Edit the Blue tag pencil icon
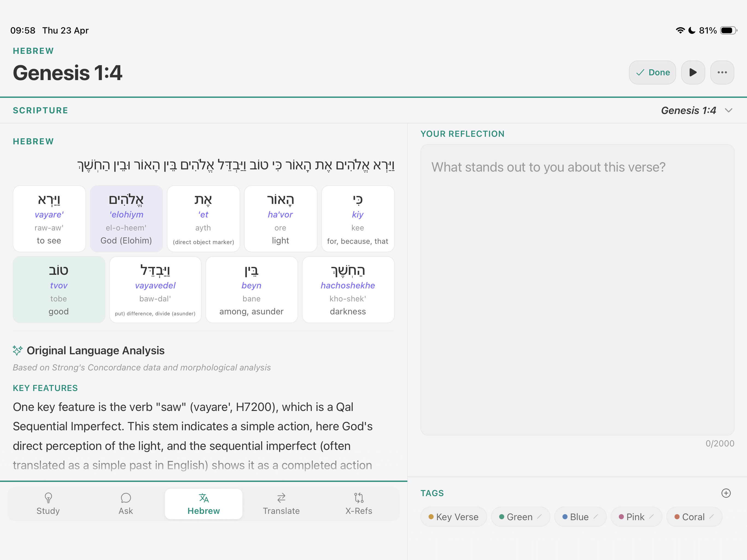This screenshot has height=560, width=747. (x=596, y=517)
